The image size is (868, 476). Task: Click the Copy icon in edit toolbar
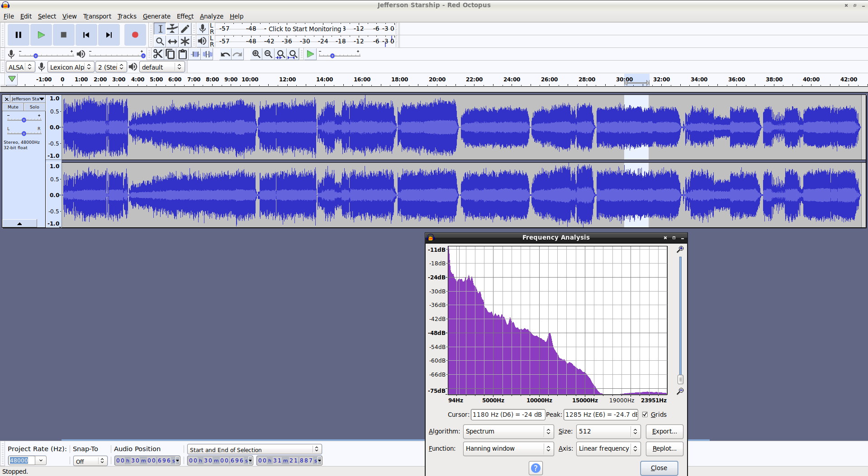click(x=170, y=54)
